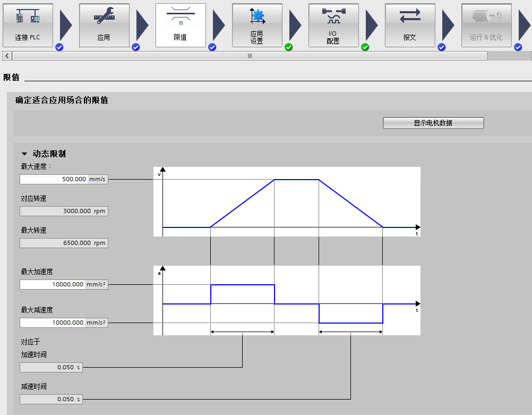The image size is (532, 415).
Task: Click the 减速时间 label
Action: pyautogui.click(x=33, y=386)
